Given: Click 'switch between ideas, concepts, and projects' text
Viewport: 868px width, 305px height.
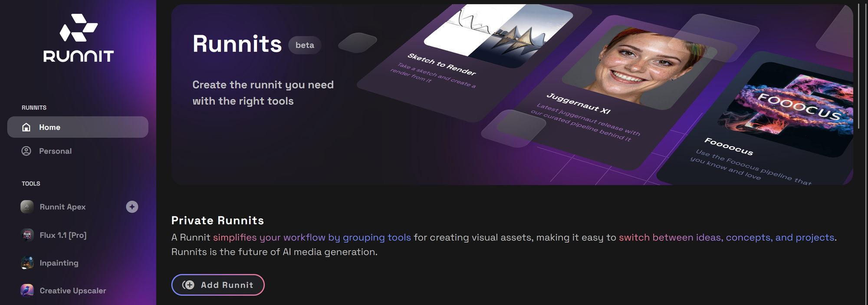Looking at the screenshot, I should (727, 237).
